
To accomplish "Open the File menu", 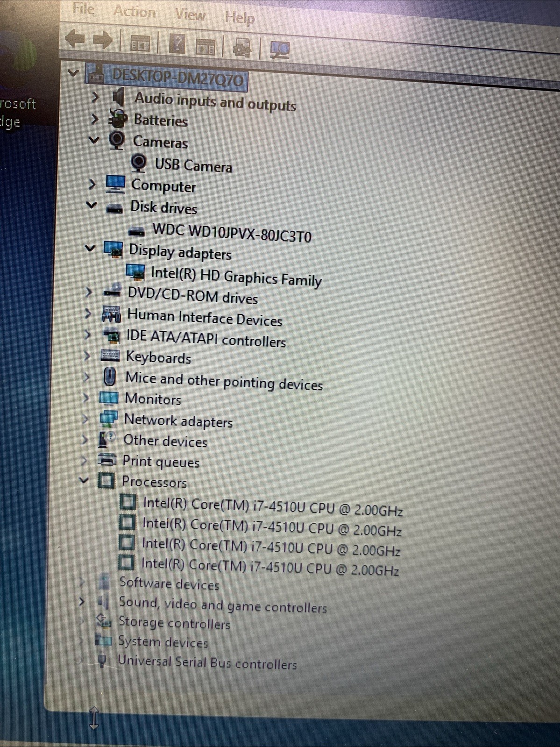I will 83,9.
